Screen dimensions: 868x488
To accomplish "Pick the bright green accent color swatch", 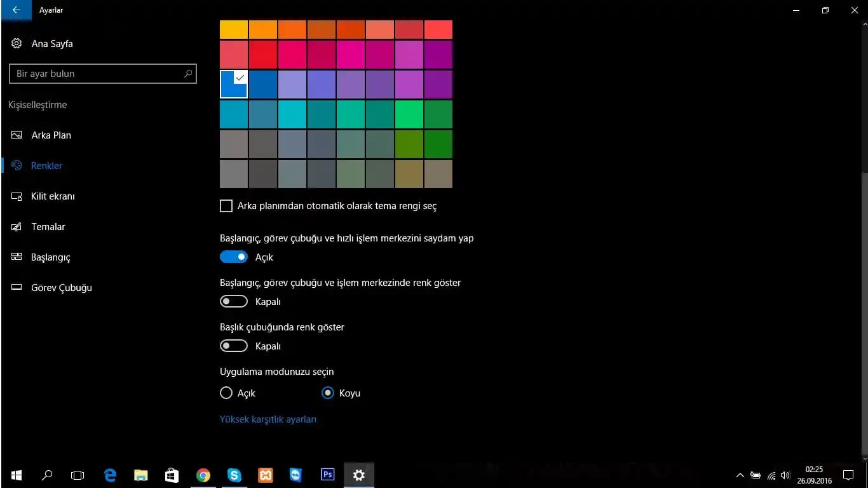I will [409, 114].
